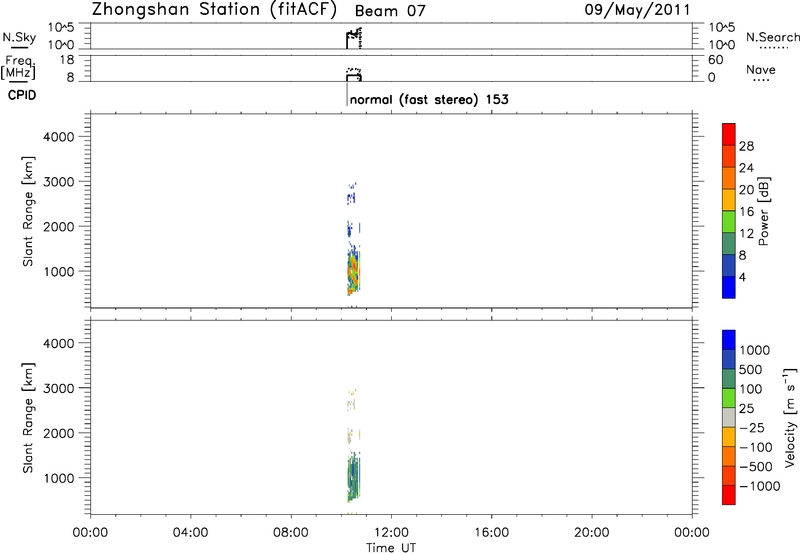Click the '3000' tick in the velocity panel

pyautogui.click(x=59, y=388)
